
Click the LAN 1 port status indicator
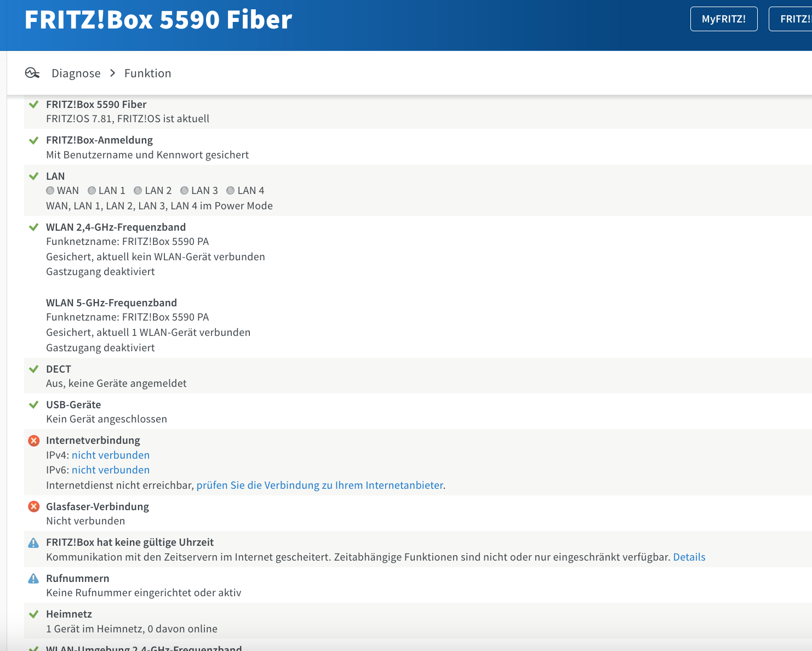point(92,191)
